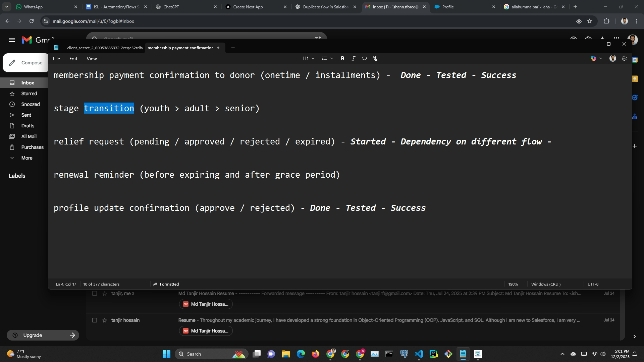Open the Edit menu
The width and height of the screenshot is (644, 362).
73,59
